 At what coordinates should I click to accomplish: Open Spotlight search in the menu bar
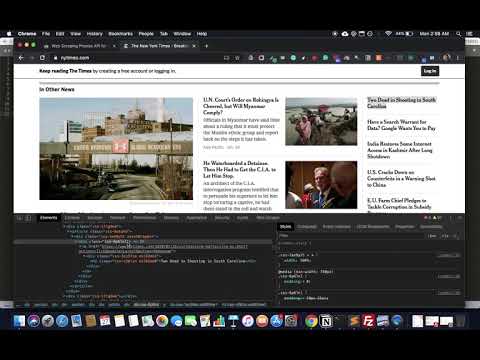(x=459, y=34)
